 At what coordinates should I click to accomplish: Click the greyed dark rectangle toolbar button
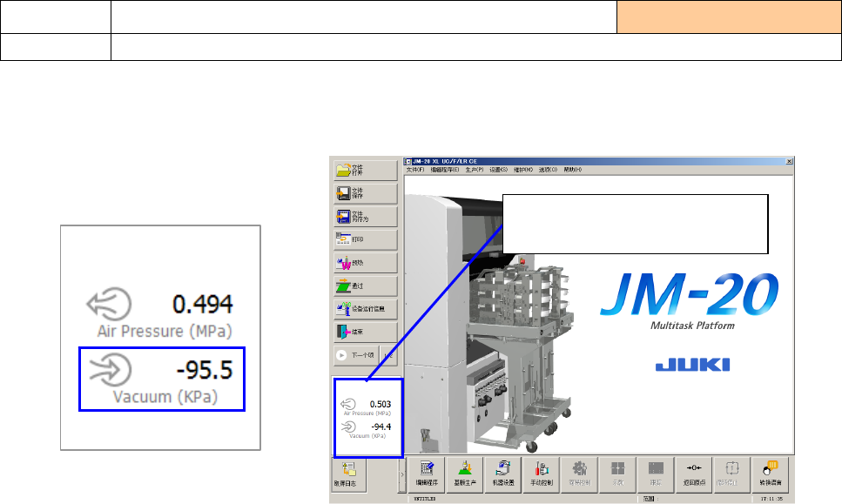(x=656, y=474)
